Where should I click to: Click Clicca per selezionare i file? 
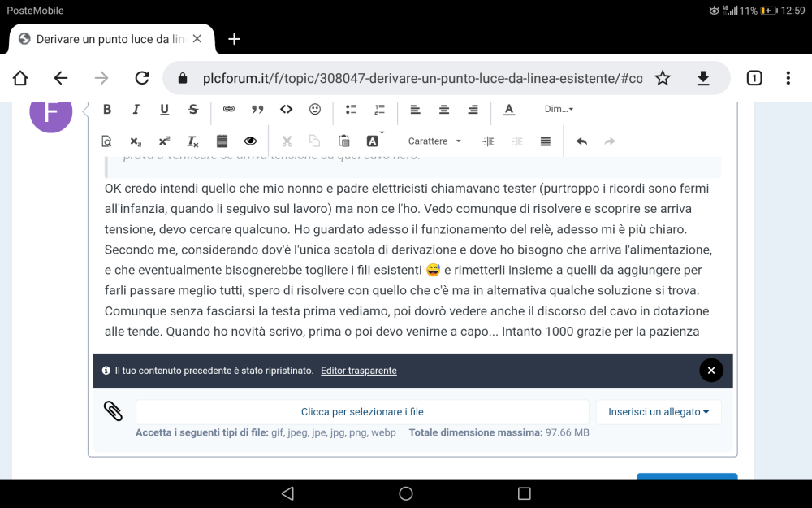coord(362,411)
